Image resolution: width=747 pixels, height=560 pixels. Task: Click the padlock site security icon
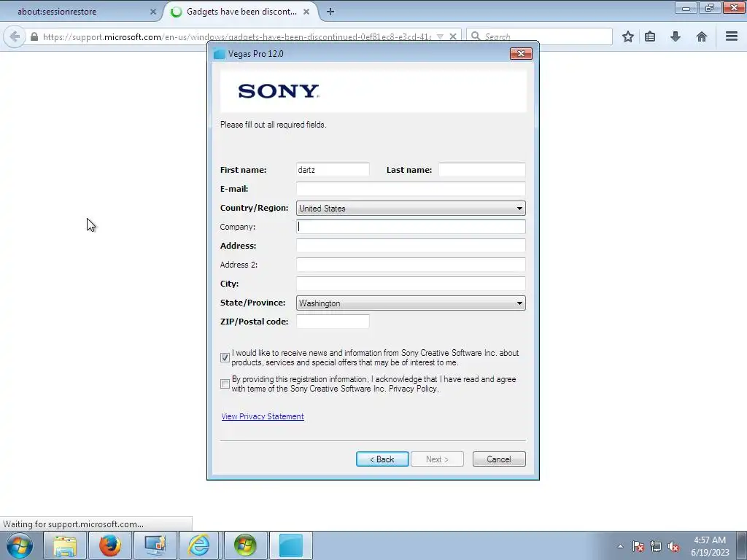(34, 36)
